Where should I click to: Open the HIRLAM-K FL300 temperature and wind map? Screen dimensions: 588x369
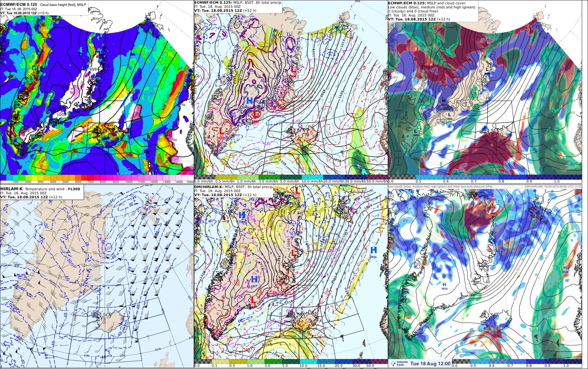[97, 276]
